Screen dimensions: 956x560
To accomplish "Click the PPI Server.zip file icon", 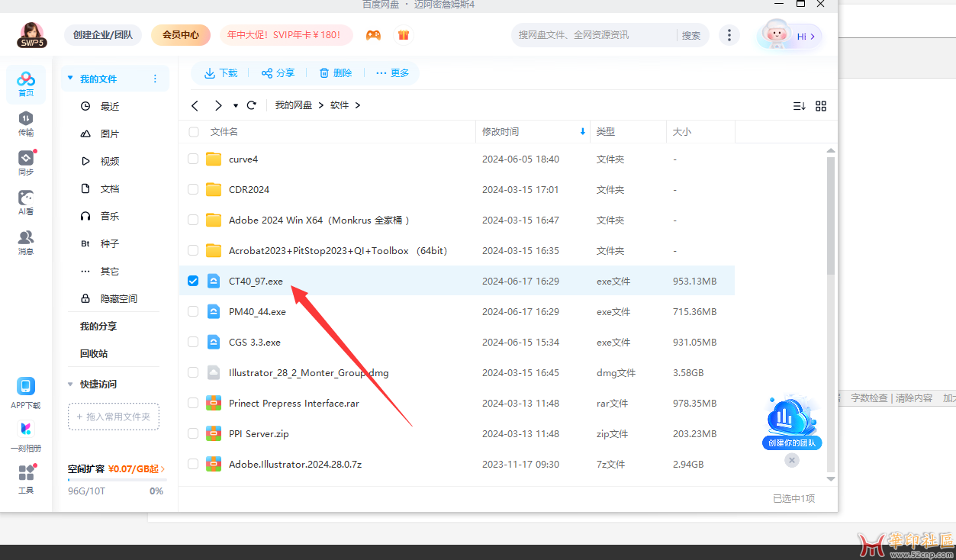I will 214,433.
